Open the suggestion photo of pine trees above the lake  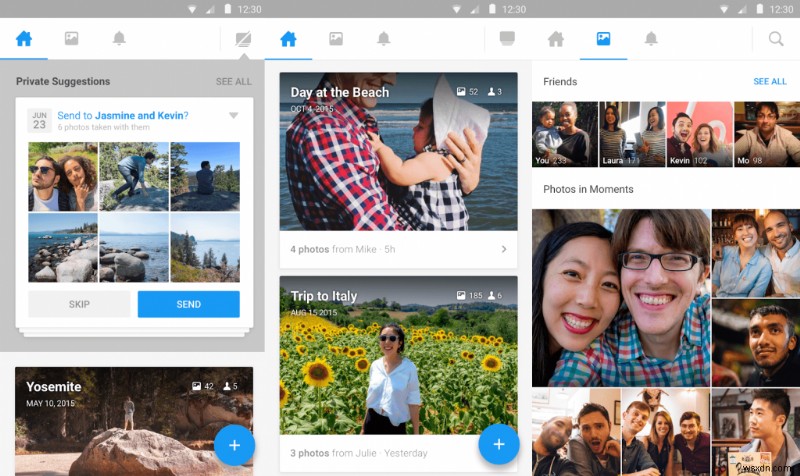(205, 247)
